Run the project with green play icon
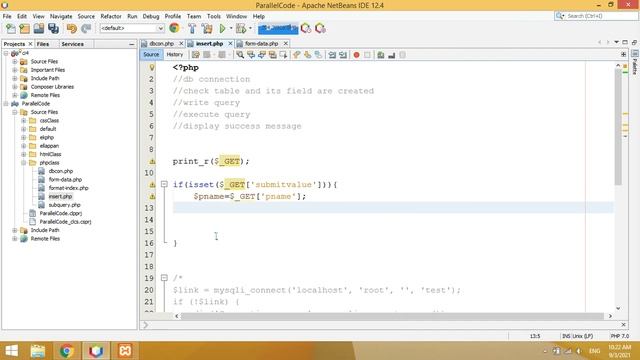The height and width of the screenshot is (360, 640). (222, 28)
